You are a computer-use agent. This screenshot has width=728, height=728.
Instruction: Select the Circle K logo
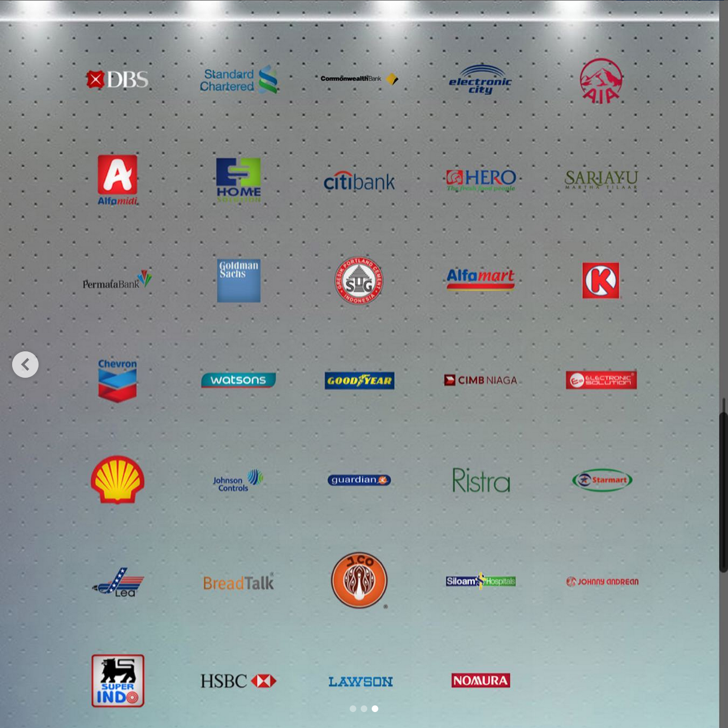(601, 280)
